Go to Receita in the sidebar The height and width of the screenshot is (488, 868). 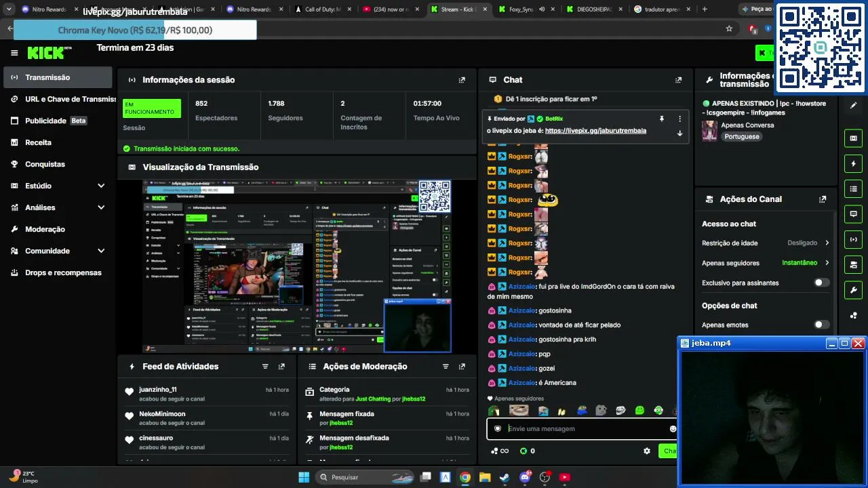click(58, 142)
